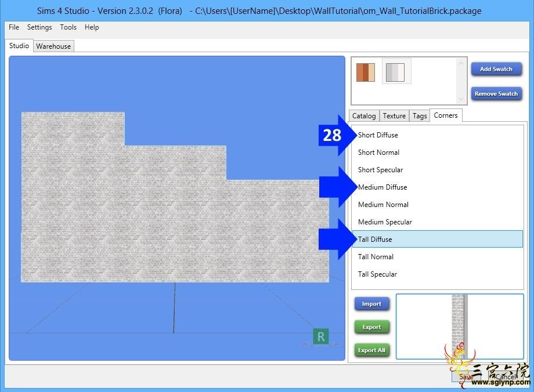Select the Corners tab
534x392 pixels.
[x=445, y=115]
